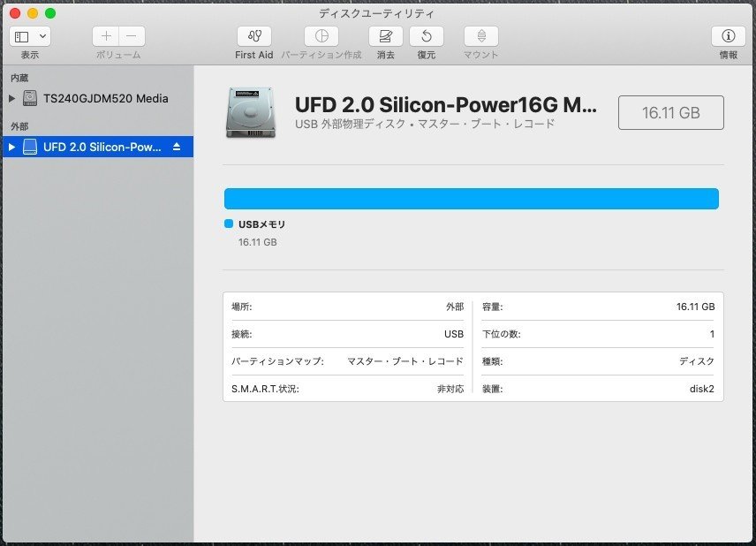Click the disk title UFD 2.0 Silicon-Power16G

coord(445,104)
